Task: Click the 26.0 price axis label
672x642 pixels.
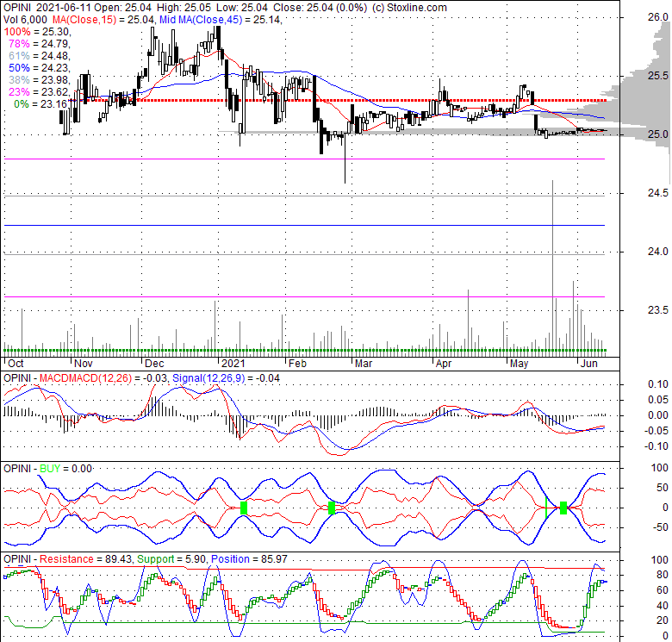Action: [x=658, y=17]
